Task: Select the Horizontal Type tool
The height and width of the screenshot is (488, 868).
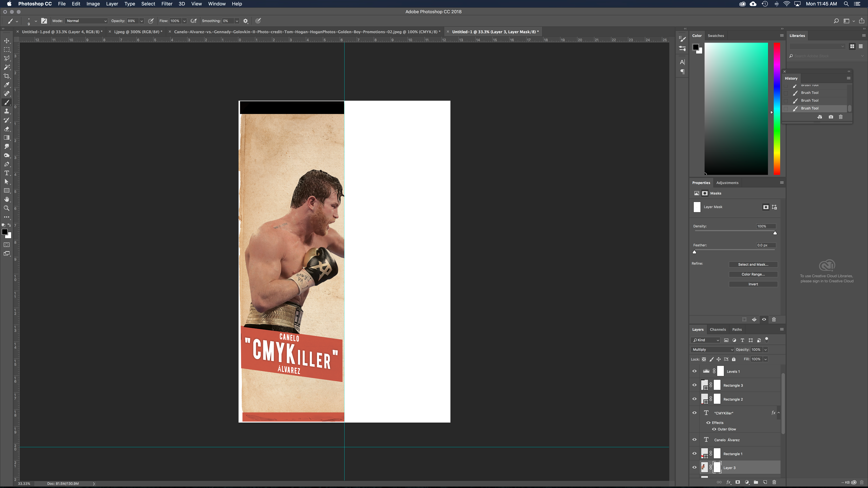Action: click(7, 173)
